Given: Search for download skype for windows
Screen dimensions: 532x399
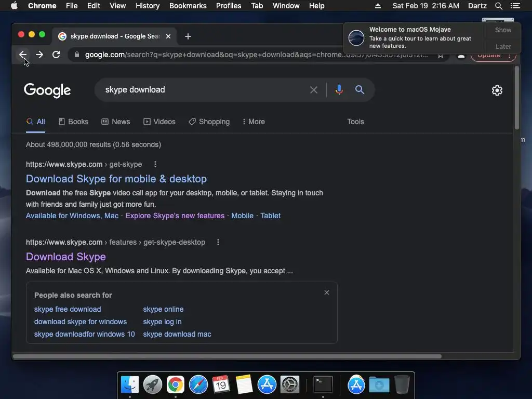Looking at the screenshot, I should (x=81, y=322).
